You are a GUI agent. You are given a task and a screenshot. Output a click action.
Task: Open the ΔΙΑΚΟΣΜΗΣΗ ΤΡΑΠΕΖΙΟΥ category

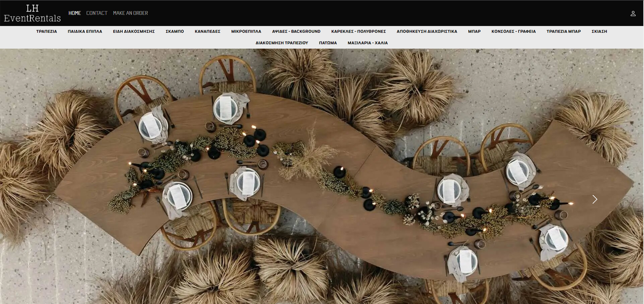tap(282, 43)
